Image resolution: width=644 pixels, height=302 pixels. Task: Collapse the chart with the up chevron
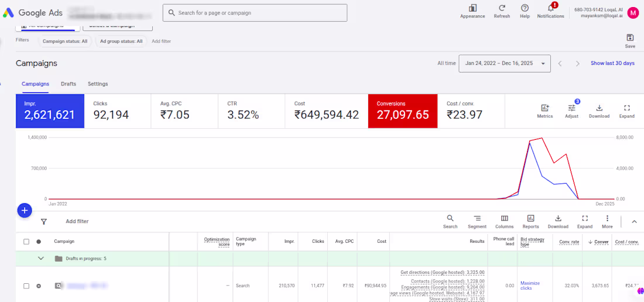(x=633, y=222)
